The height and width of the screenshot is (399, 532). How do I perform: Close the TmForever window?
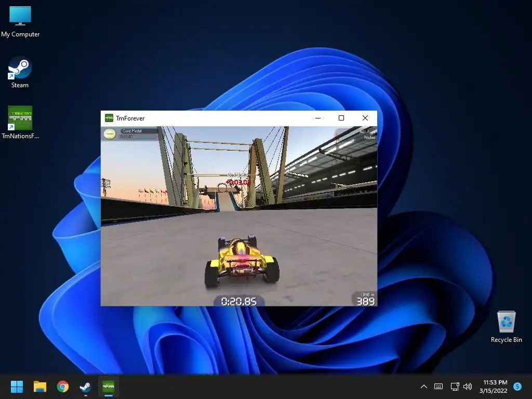[365, 118]
